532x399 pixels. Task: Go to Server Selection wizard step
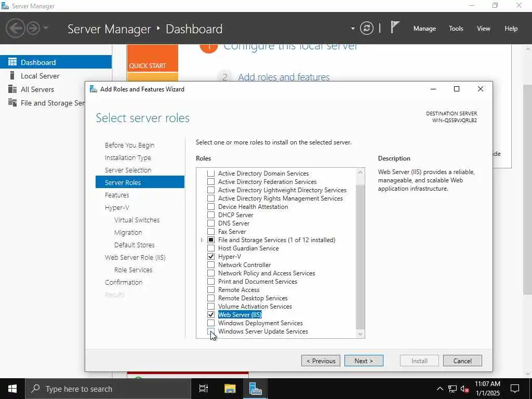pyautogui.click(x=128, y=170)
